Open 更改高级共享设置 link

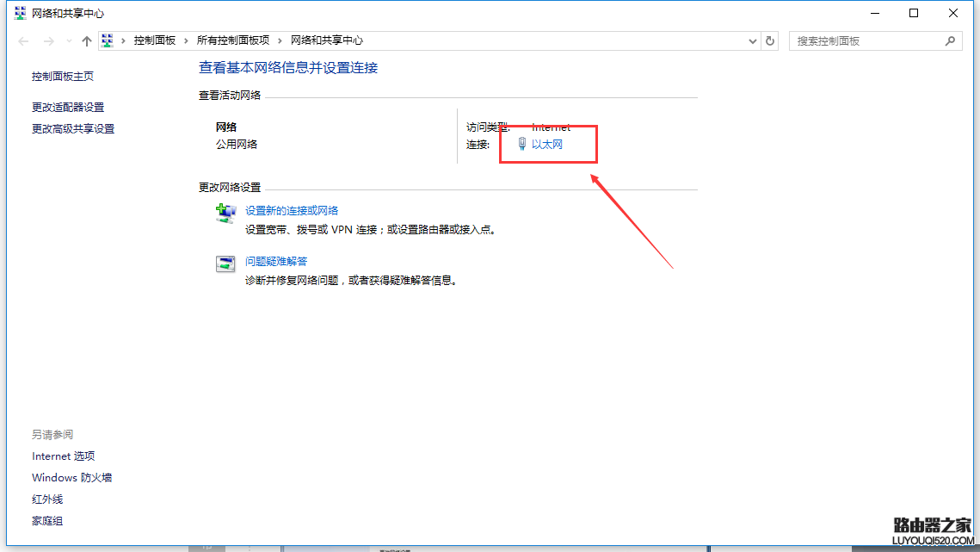click(73, 128)
